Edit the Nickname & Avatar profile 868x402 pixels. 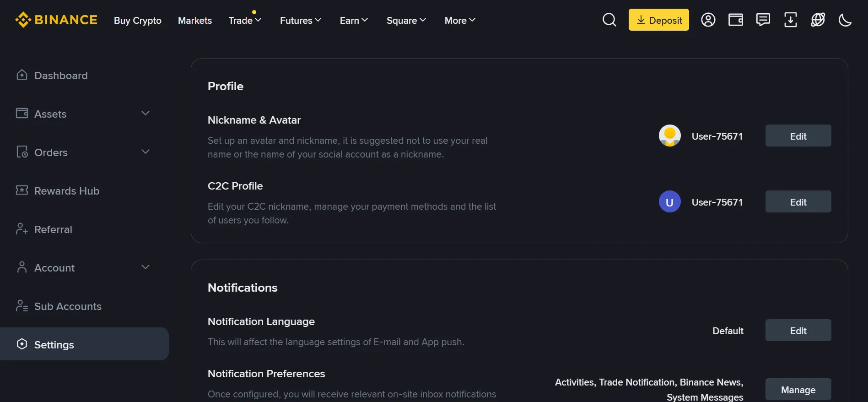pyautogui.click(x=798, y=136)
